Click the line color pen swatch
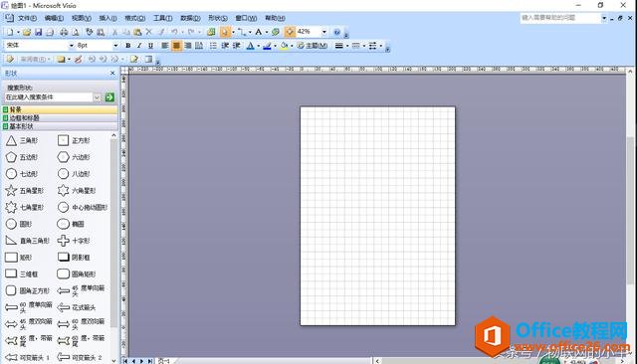The height and width of the screenshot is (364, 637). pyautogui.click(x=267, y=46)
